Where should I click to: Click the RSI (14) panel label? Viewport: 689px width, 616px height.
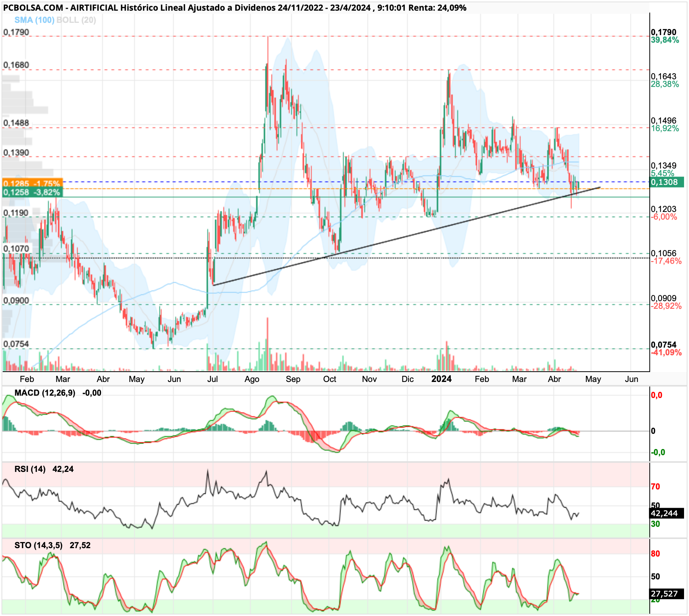[30, 469]
